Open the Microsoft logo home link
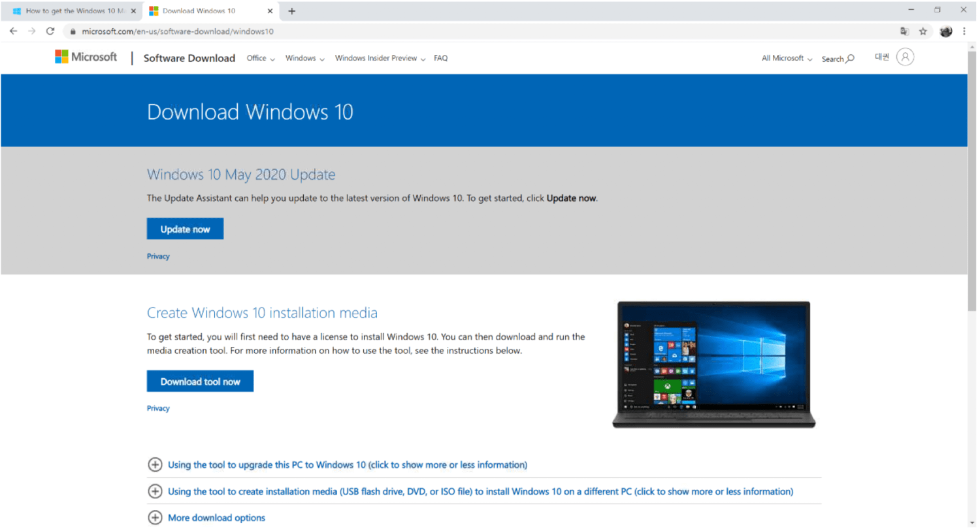Image resolution: width=980 pixels, height=531 pixels. pyautogui.click(x=86, y=57)
